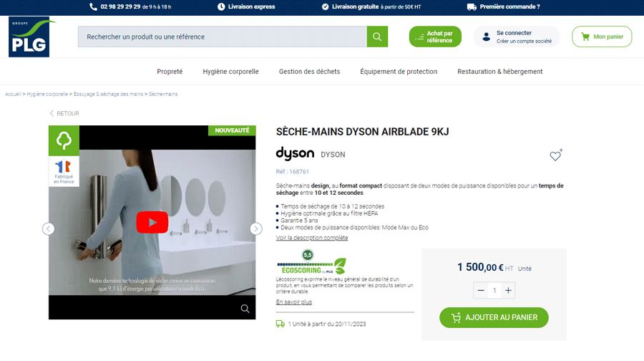Open the Gestion des déchets menu
The width and height of the screenshot is (644, 361).
point(309,72)
